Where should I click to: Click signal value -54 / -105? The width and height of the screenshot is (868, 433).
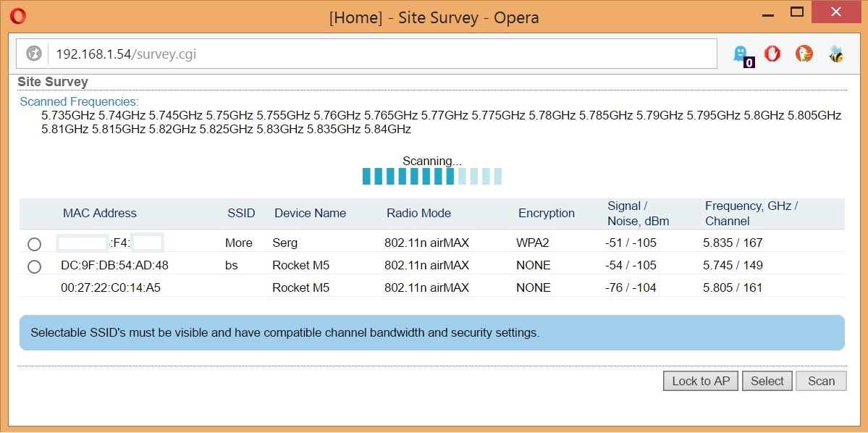tap(631, 265)
